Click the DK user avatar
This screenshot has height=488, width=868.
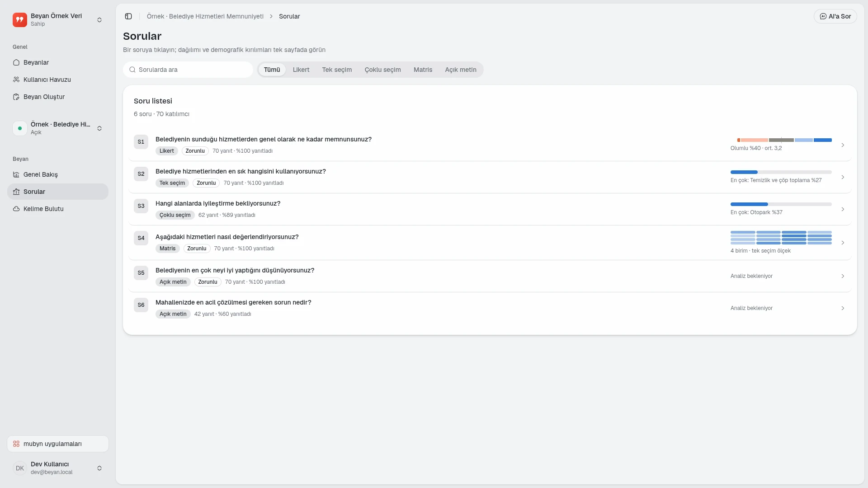tap(20, 468)
